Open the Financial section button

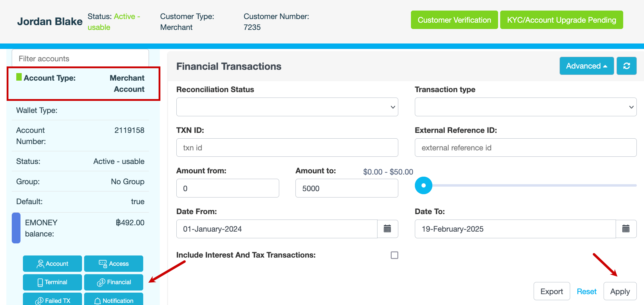(114, 282)
